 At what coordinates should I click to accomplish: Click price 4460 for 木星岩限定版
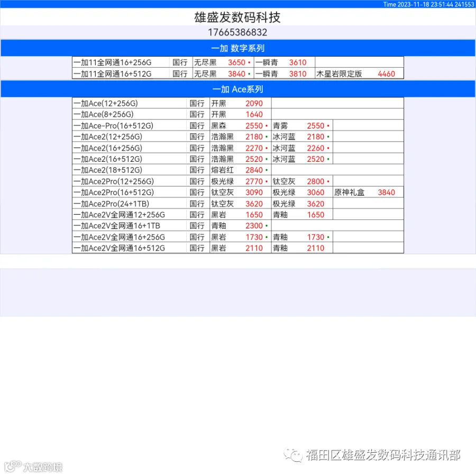click(386, 74)
